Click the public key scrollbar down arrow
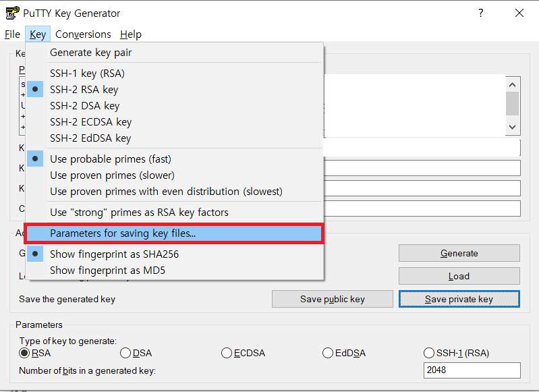The image size is (539, 392). [512, 127]
